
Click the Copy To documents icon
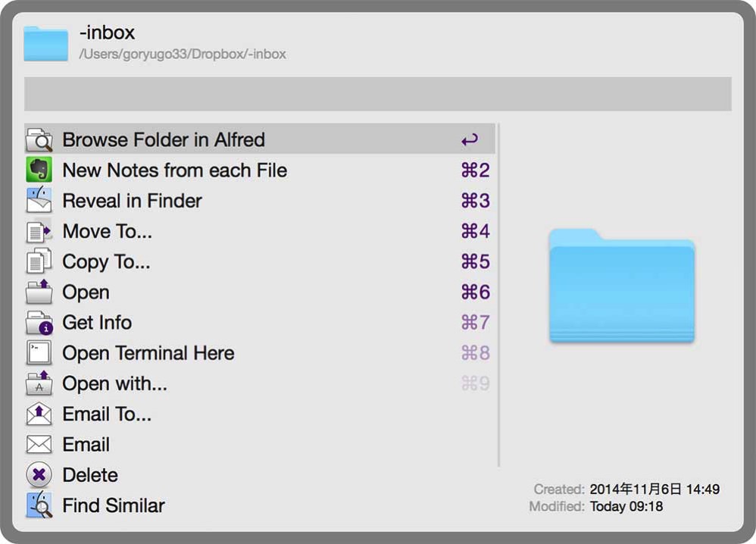pyautogui.click(x=39, y=261)
